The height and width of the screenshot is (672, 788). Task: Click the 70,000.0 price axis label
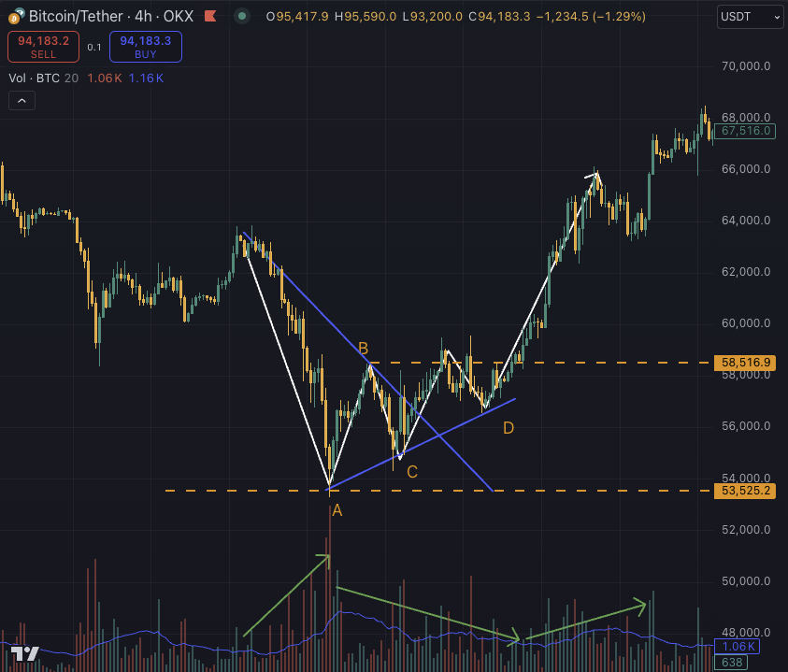tap(746, 66)
